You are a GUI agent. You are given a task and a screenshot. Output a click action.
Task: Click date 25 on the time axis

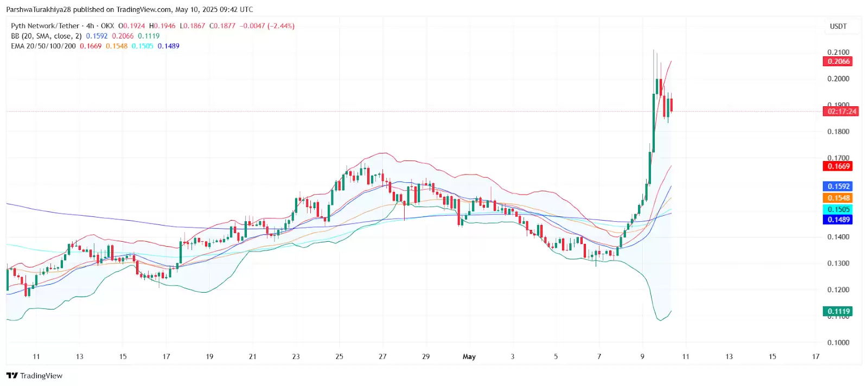(339, 357)
